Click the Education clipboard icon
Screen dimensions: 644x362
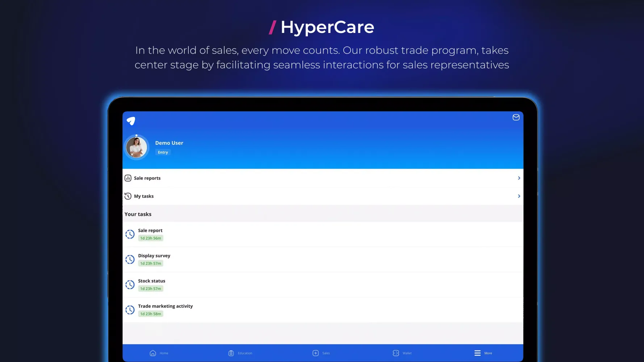click(231, 353)
